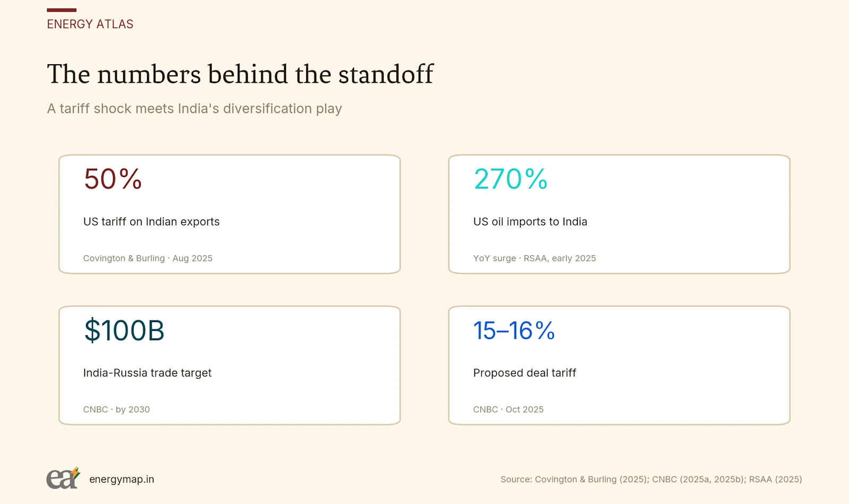The image size is (849, 504).
Task: Click the 'Proposed deal tariff' label
Action: click(524, 373)
